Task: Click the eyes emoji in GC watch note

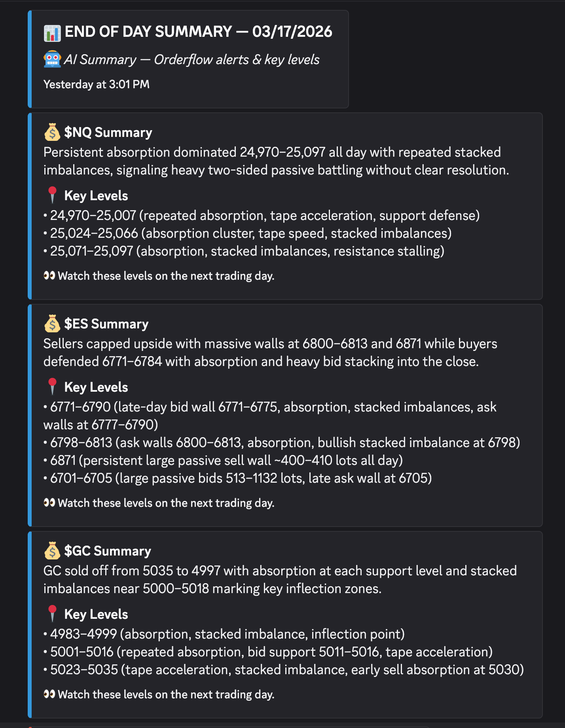Action: tap(49, 694)
